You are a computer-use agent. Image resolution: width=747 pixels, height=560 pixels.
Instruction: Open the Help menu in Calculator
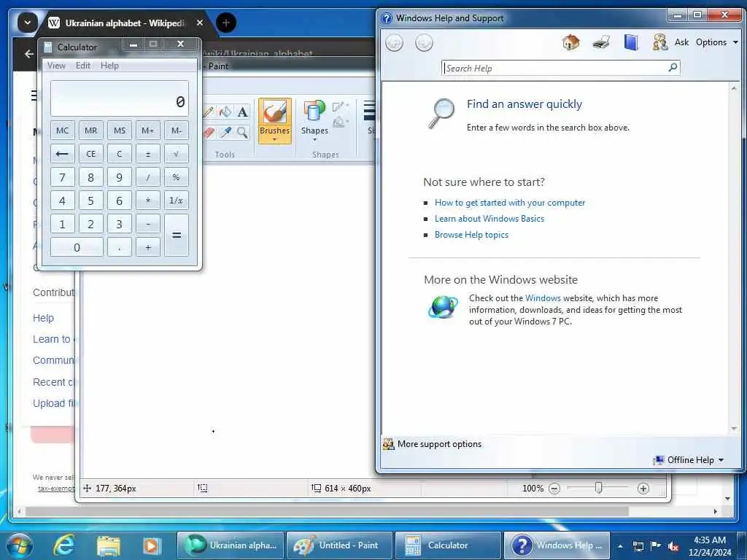(x=109, y=66)
